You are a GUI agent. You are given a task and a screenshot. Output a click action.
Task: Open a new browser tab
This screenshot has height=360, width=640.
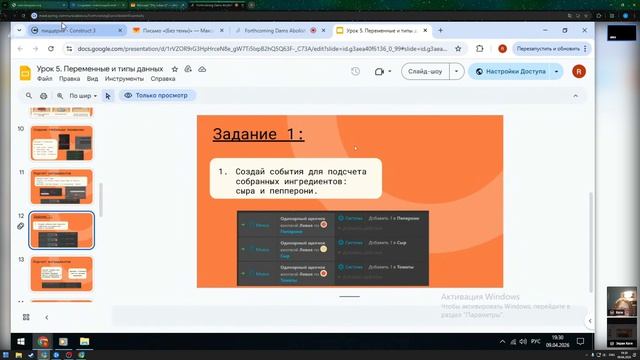pos(440,30)
